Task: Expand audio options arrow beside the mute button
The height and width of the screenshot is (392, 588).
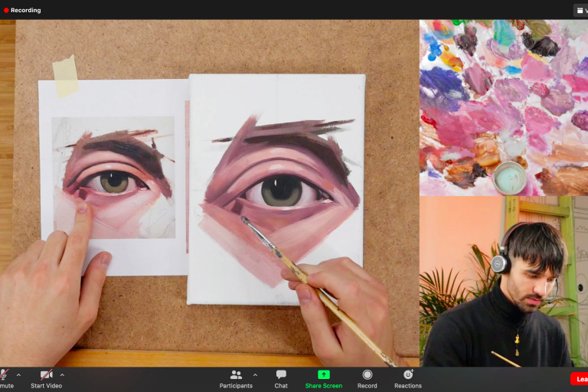Action: (18, 375)
